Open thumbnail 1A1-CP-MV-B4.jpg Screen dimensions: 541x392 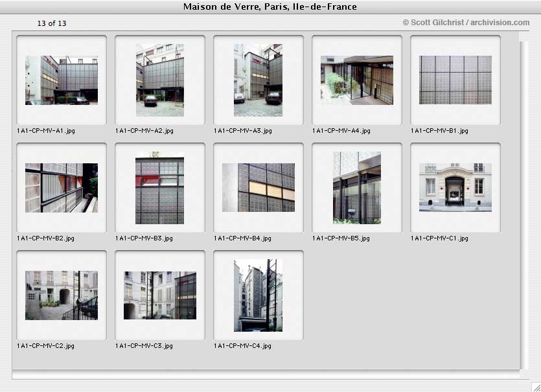tap(259, 187)
